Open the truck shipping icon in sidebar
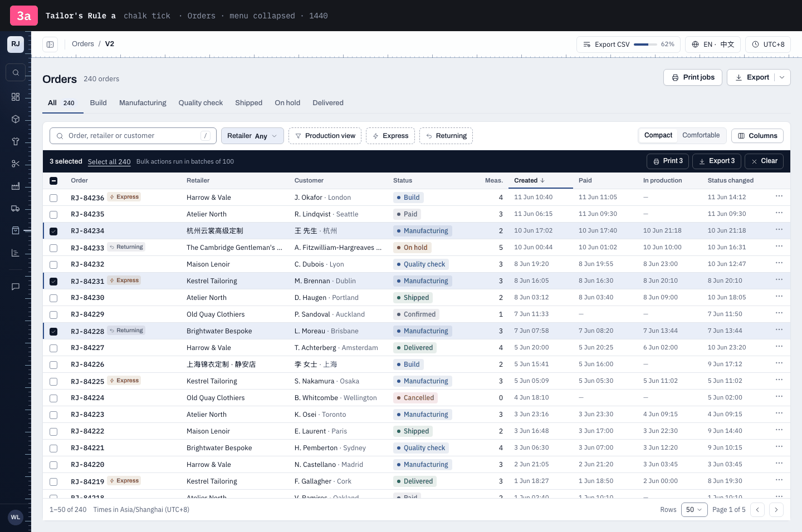This screenshot has height=532, width=802. (16, 208)
